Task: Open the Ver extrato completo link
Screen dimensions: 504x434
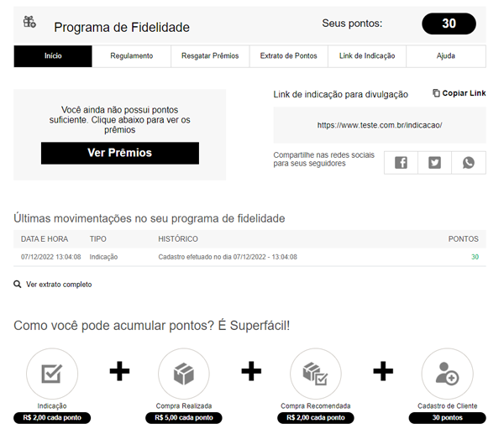Action: (59, 285)
